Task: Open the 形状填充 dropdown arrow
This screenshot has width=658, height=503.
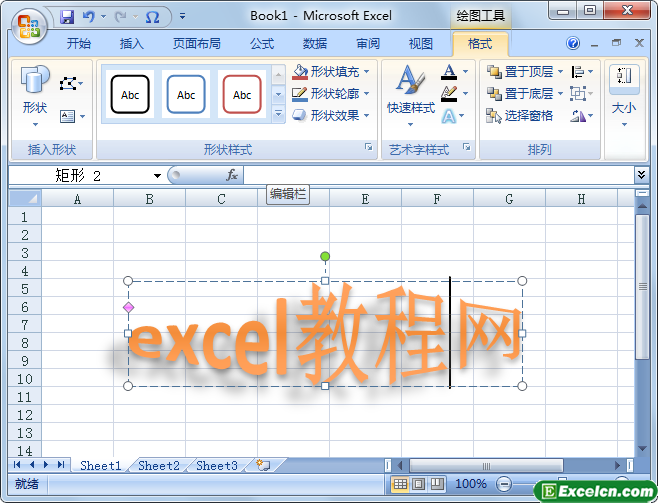Action: tap(367, 72)
